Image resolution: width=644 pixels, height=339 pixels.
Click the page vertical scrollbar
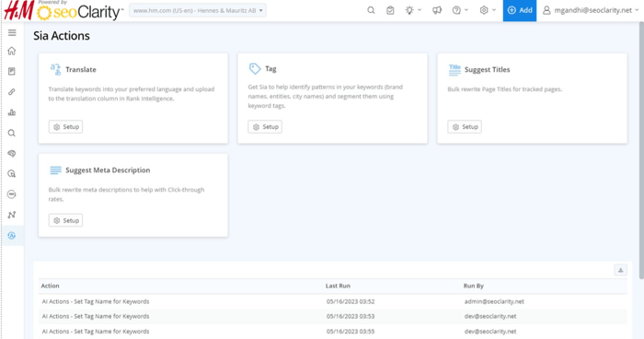(641, 150)
